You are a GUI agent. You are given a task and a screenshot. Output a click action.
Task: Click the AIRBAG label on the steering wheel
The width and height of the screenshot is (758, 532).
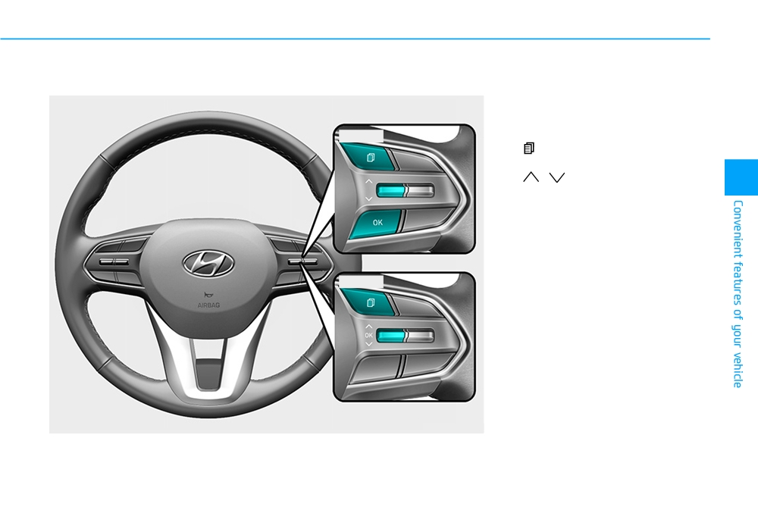coord(208,305)
